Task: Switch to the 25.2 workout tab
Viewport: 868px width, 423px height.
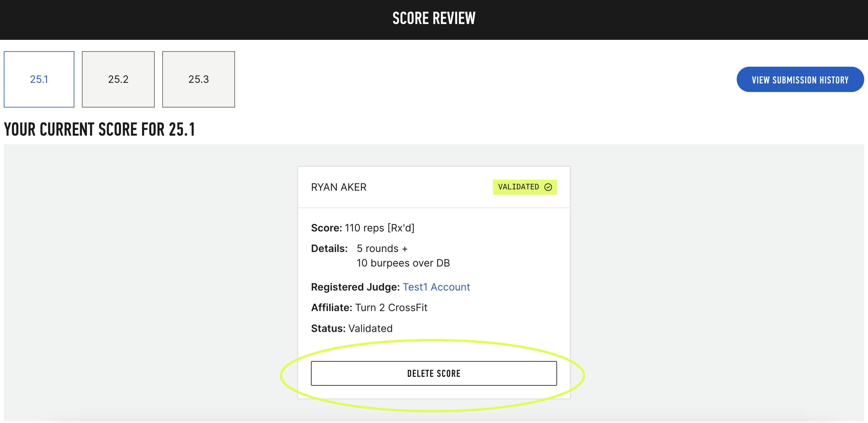Action: (118, 79)
